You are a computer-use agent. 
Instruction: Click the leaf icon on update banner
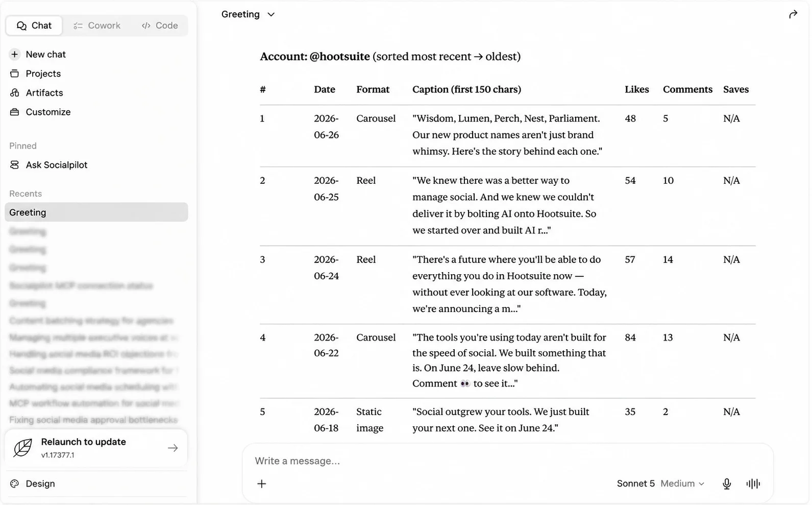pos(22,448)
